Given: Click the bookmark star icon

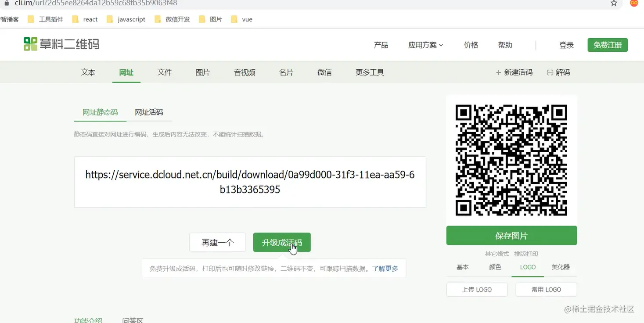Looking at the screenshot, I should [614, 3].
